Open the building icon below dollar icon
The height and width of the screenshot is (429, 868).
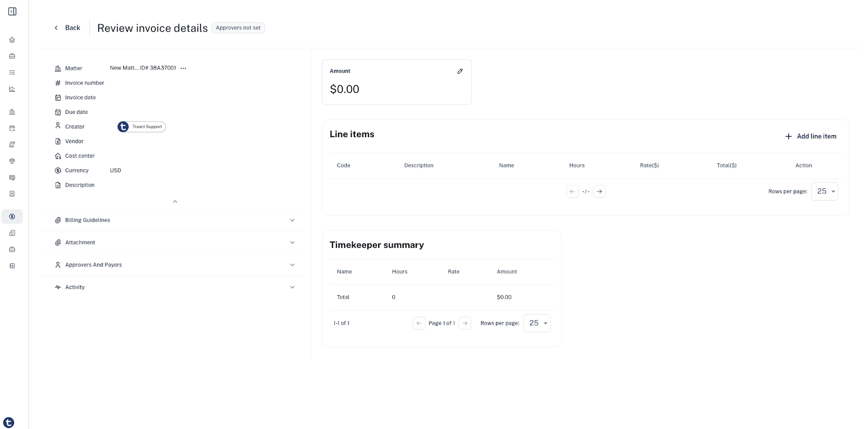coord(12,233)
